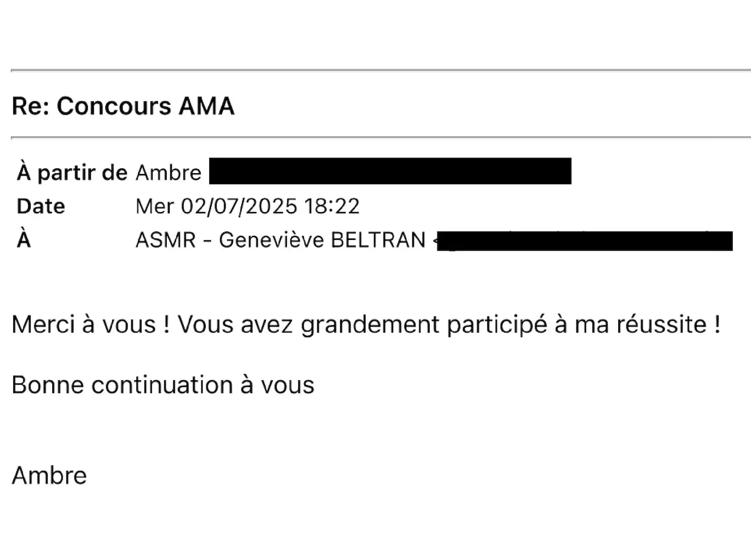Click the redacted recipient email address
The height and width of the screenshot is (560, 751).
[x=584, y=241]
